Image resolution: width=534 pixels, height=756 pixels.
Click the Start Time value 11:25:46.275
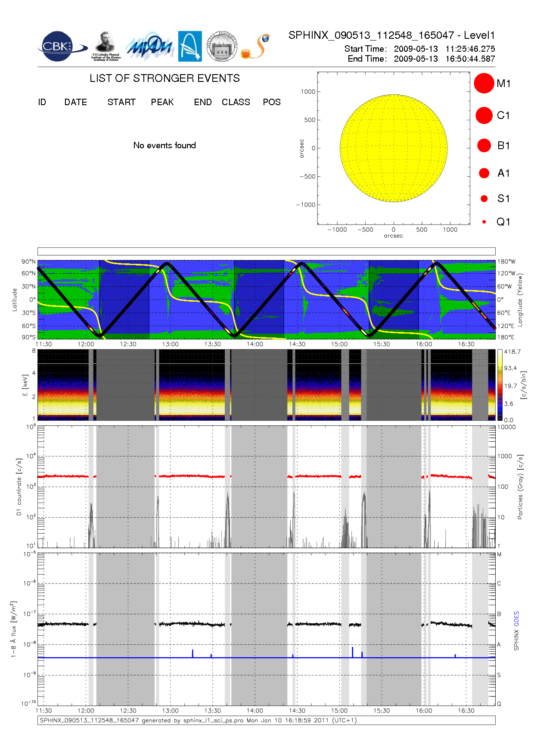[470, 49]
